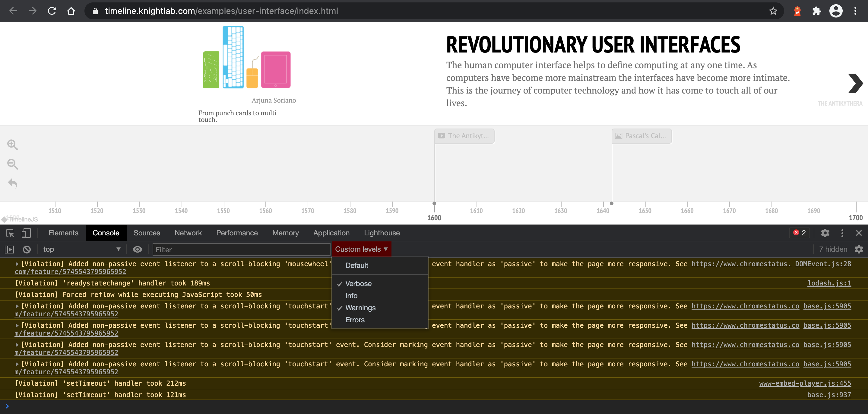This screenshot has height=414, width=868.
Task: Open the Custom levels dropdown
Action: point(361,249)
